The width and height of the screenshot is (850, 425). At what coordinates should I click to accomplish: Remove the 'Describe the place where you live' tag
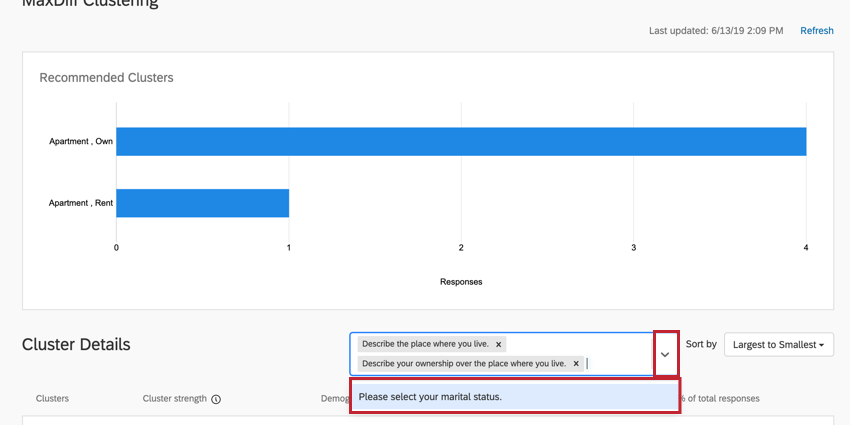pyautogui.click(x=498, y=344)
